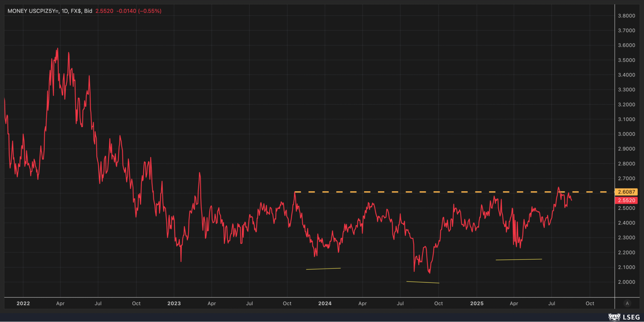644x322 pixels.
Task: Click the last Oct label after 2025
Action: pos(590,304)
